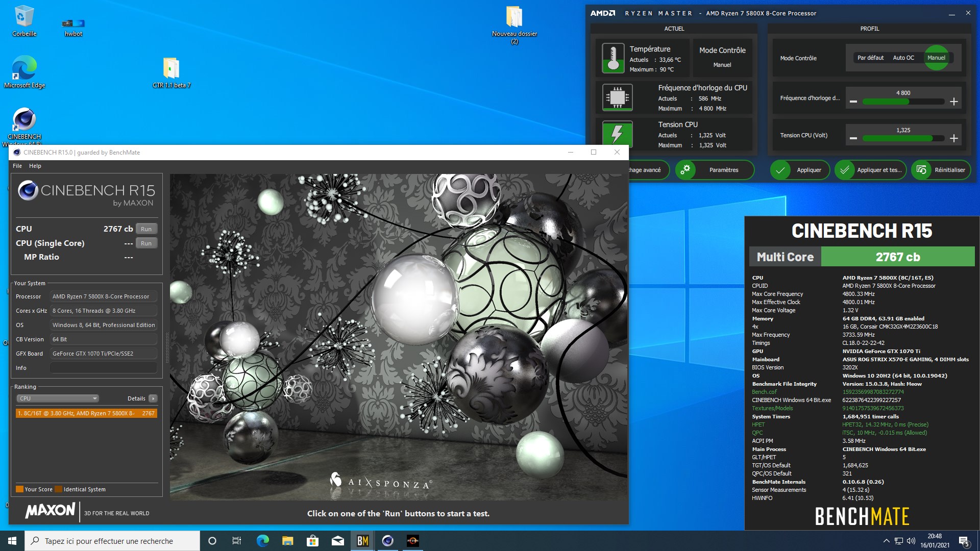Open File Explorer from taskbar

click(x=287, y=541)
